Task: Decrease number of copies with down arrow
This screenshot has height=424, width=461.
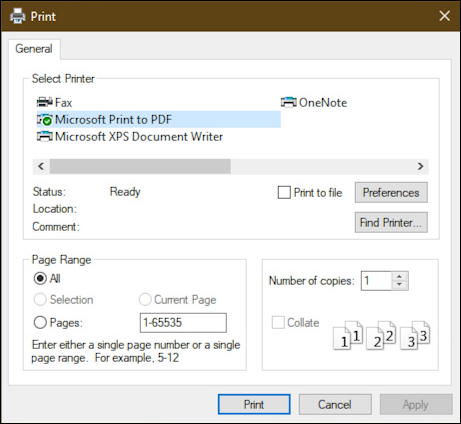Action: 399,285
